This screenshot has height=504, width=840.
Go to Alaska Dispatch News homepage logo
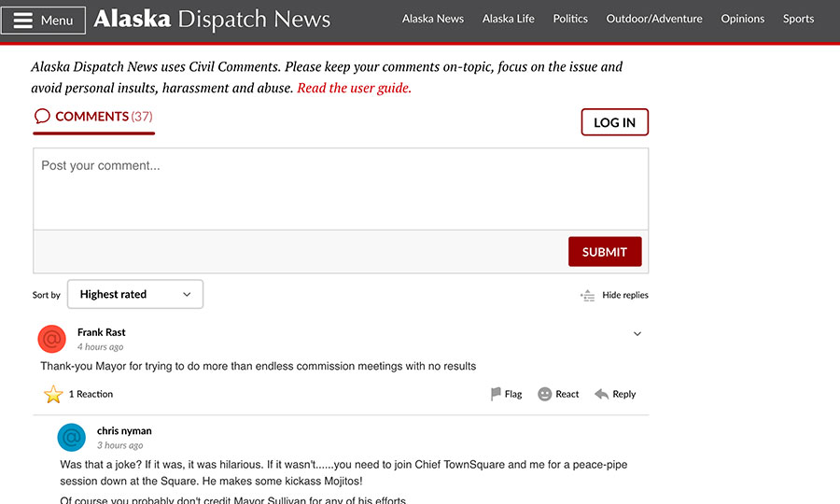tap(212, 20)
